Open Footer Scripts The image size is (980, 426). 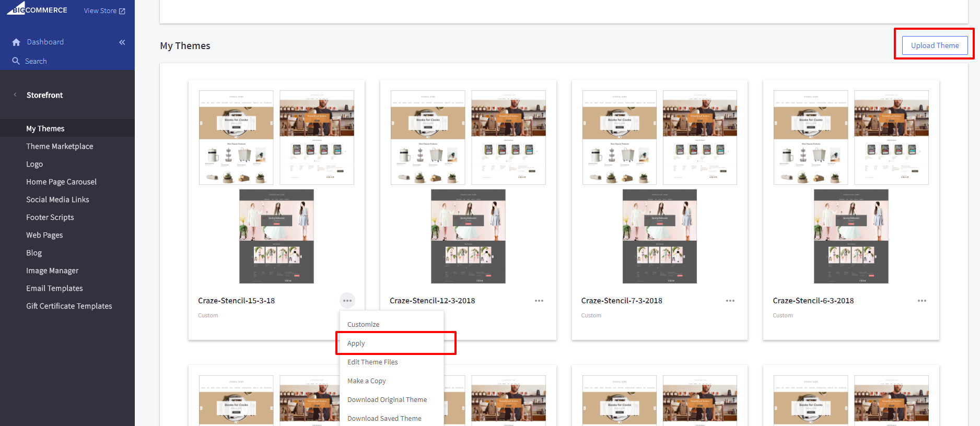point(50,217)
